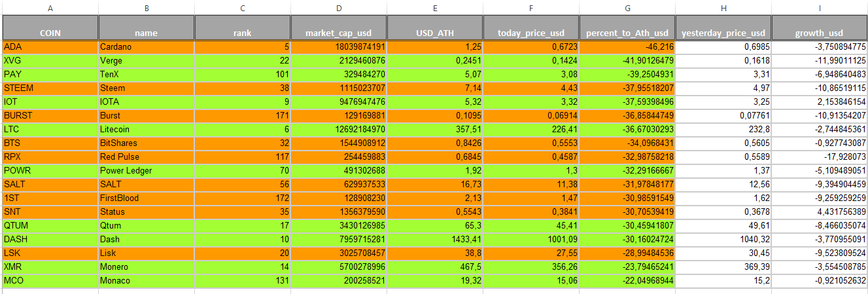Select column A header letter
This screenshot has width=868, height=294.
(x=50, y=7)
